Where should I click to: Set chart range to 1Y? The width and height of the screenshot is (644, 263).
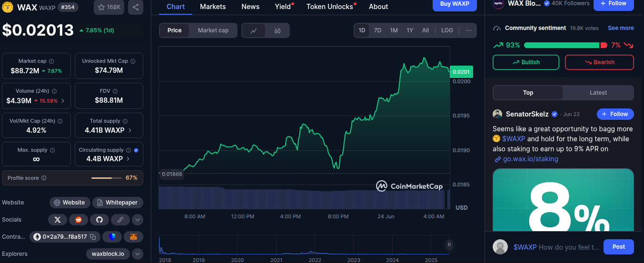410,30
